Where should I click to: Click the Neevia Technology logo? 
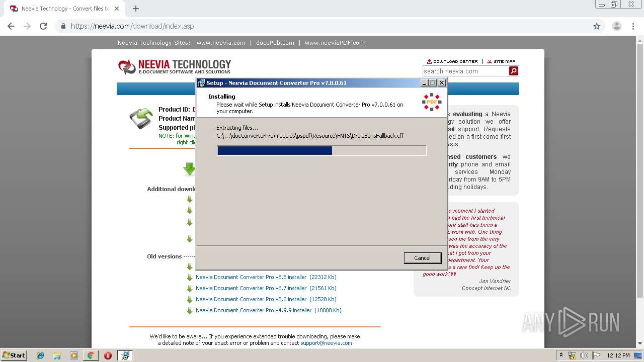(175, 66)
